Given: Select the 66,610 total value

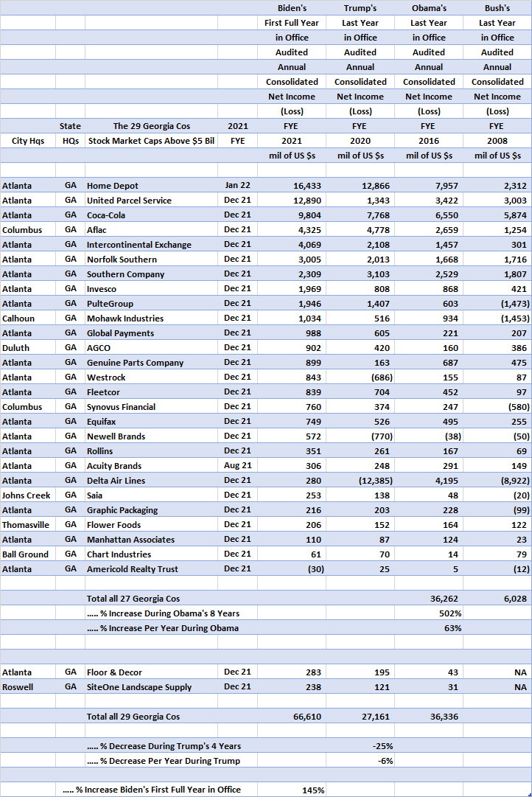Looking at the screenshot, I should click(307, 716).
